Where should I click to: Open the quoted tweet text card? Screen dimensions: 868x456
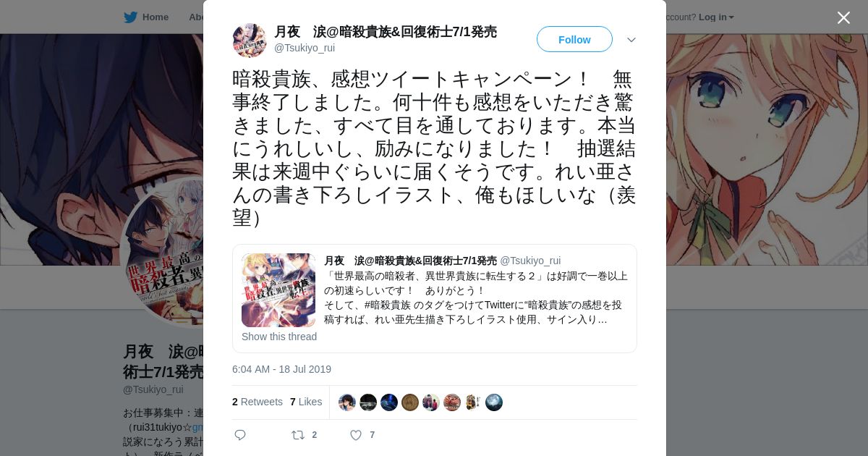point(434,298)
